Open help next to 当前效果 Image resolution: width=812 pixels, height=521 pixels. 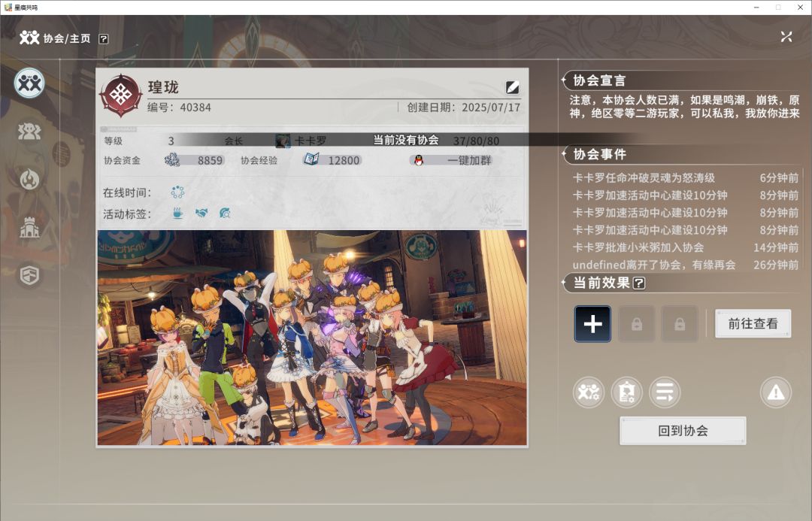(x=640, y=283)
